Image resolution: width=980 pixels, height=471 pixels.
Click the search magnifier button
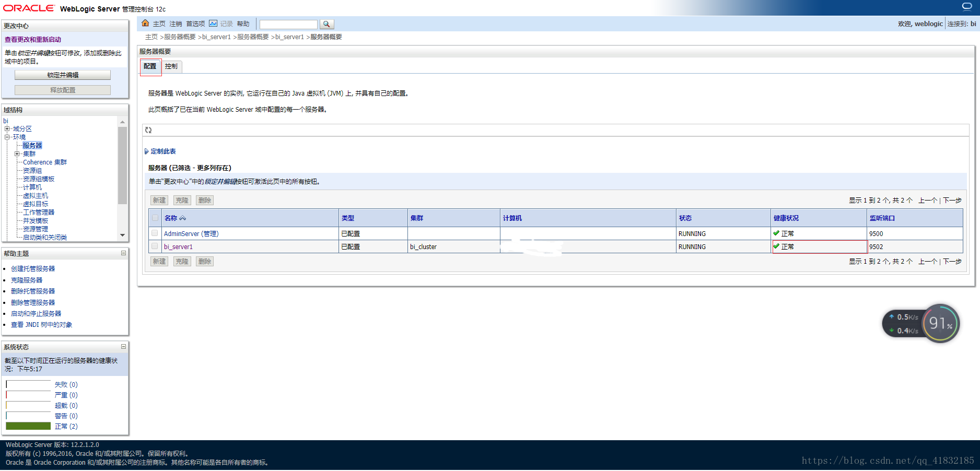(x=326, y=24)
